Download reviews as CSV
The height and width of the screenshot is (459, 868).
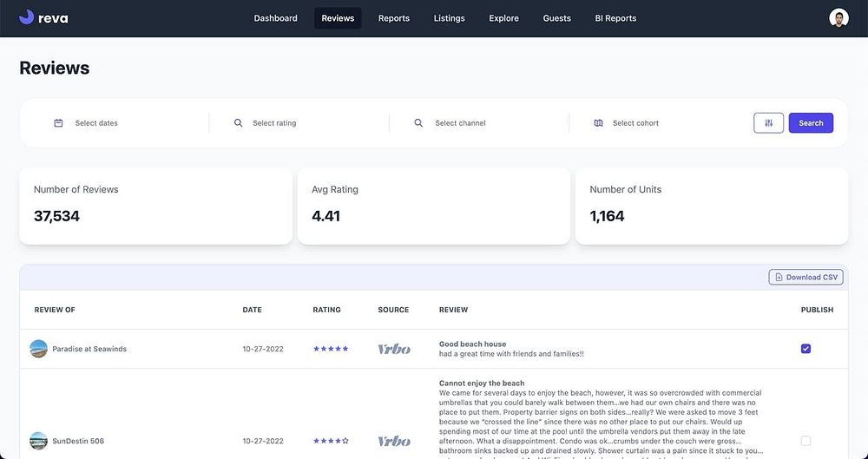click(806, 277)
